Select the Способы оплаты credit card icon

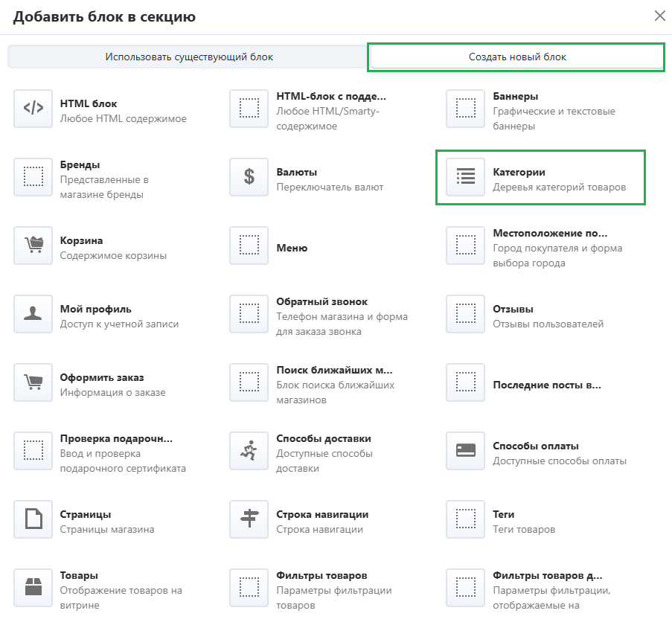pos(465,451)
